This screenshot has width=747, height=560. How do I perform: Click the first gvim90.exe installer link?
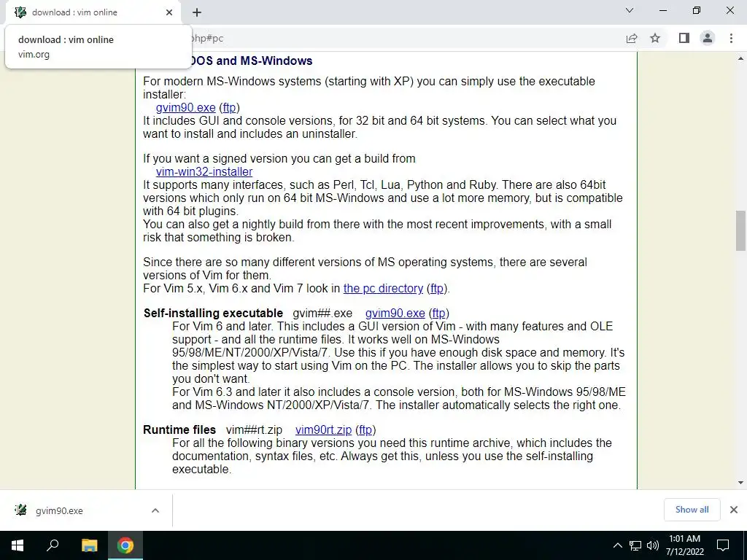click(x=186, y=108)
